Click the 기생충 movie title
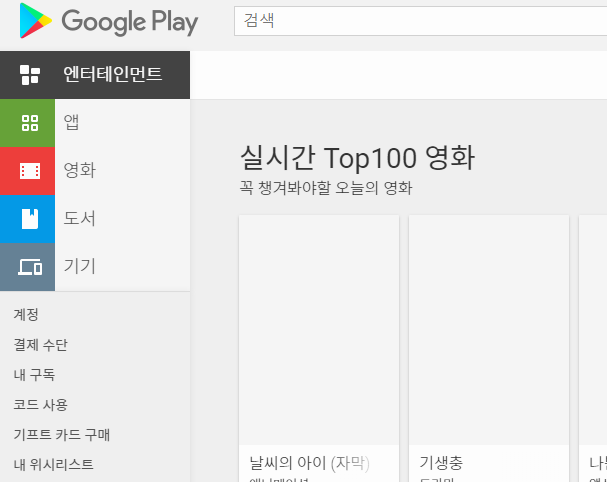The image size is (607, 482). point(441,463)
